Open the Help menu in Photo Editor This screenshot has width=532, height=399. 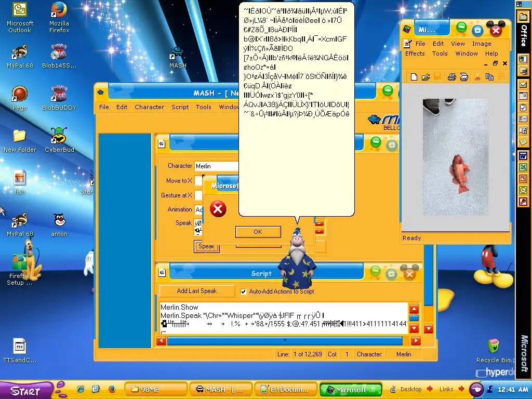491,54
